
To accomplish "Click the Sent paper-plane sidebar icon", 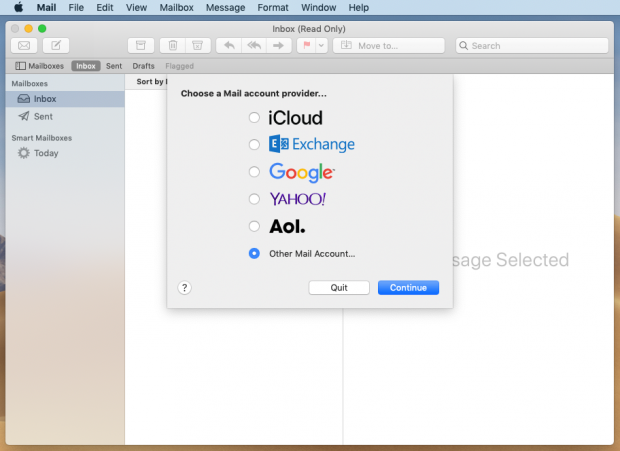I will point(24,116).
